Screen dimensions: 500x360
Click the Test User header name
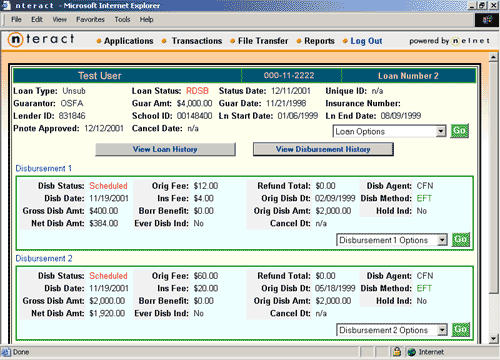point(100,76)
